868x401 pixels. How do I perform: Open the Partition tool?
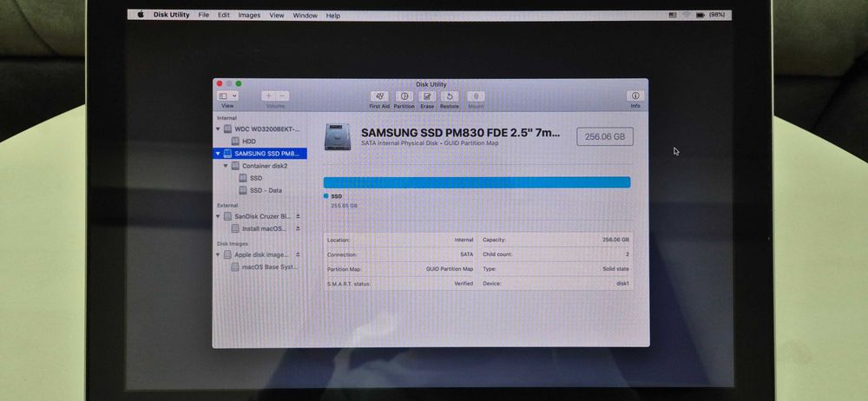coord(404,96)
